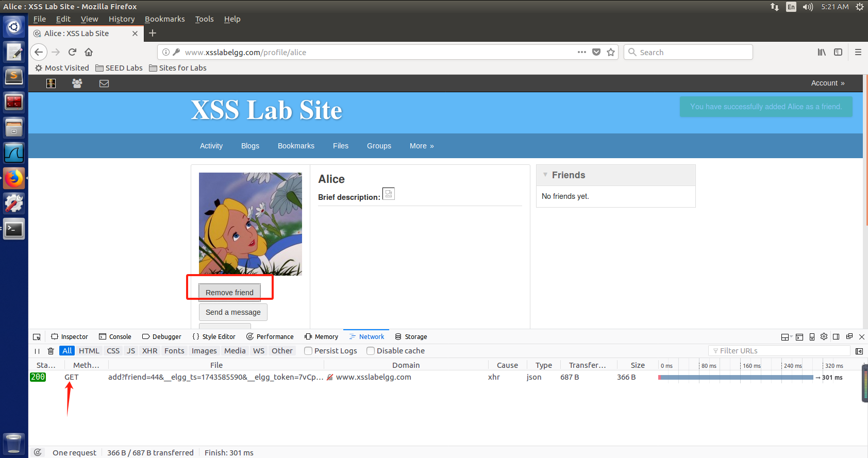Click the Firefox Search box
Viewport: 868px width, 458px height.
coord(688,52)
